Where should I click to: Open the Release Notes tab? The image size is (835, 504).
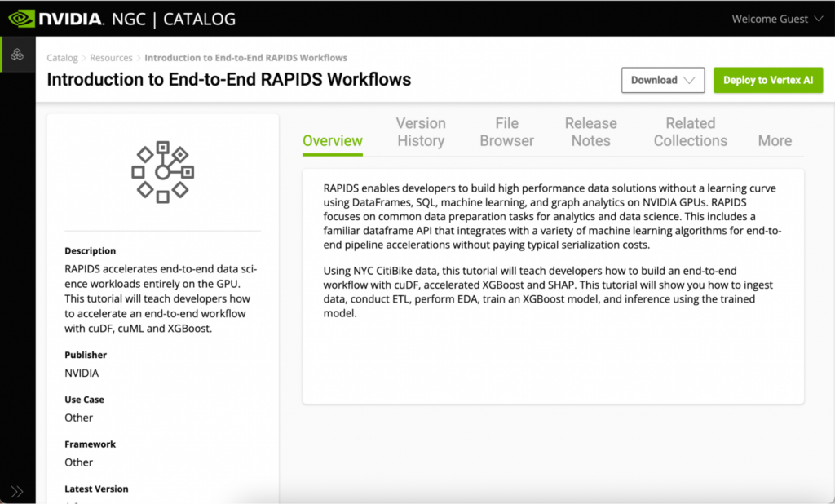pyautogui.click(x=590, y=132)
